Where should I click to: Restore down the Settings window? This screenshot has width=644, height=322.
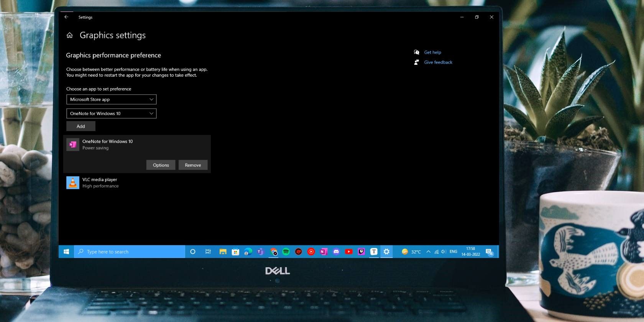point(477,17)
